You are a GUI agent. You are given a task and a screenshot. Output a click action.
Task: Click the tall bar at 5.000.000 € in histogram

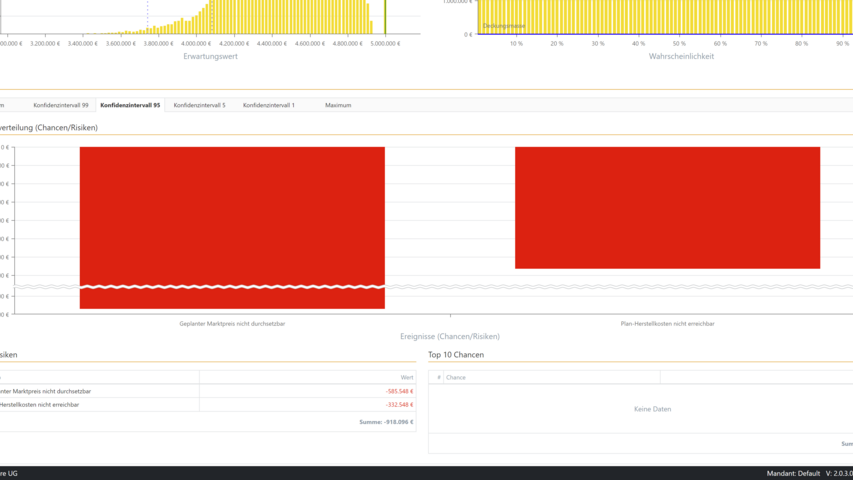point(385,17)
